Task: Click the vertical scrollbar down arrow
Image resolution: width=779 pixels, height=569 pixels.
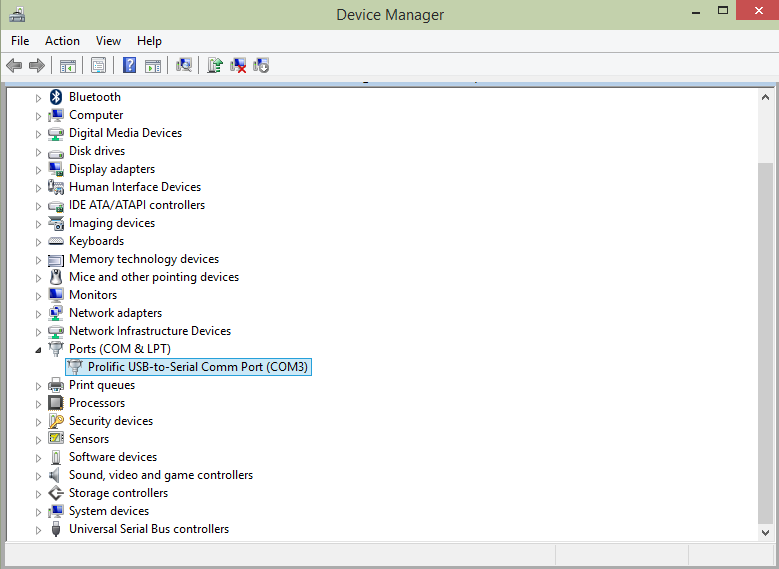Action: [765, 532]
